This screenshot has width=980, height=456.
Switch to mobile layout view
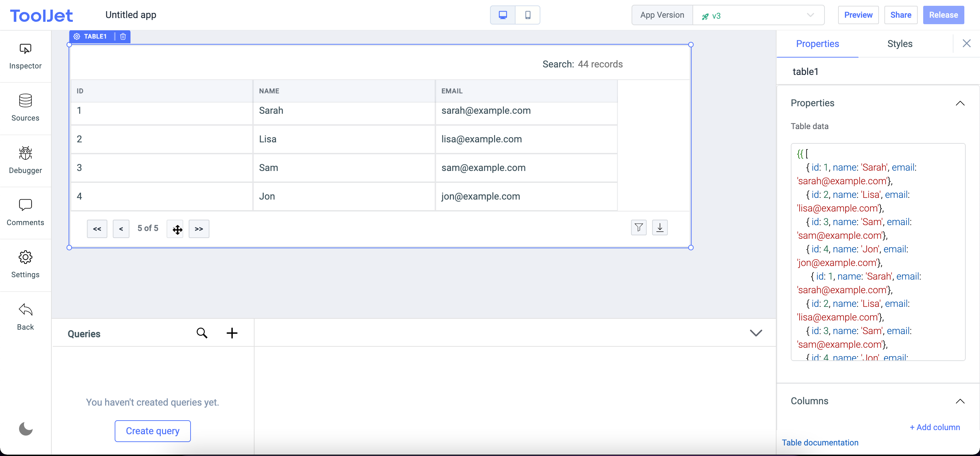(528, 15)
